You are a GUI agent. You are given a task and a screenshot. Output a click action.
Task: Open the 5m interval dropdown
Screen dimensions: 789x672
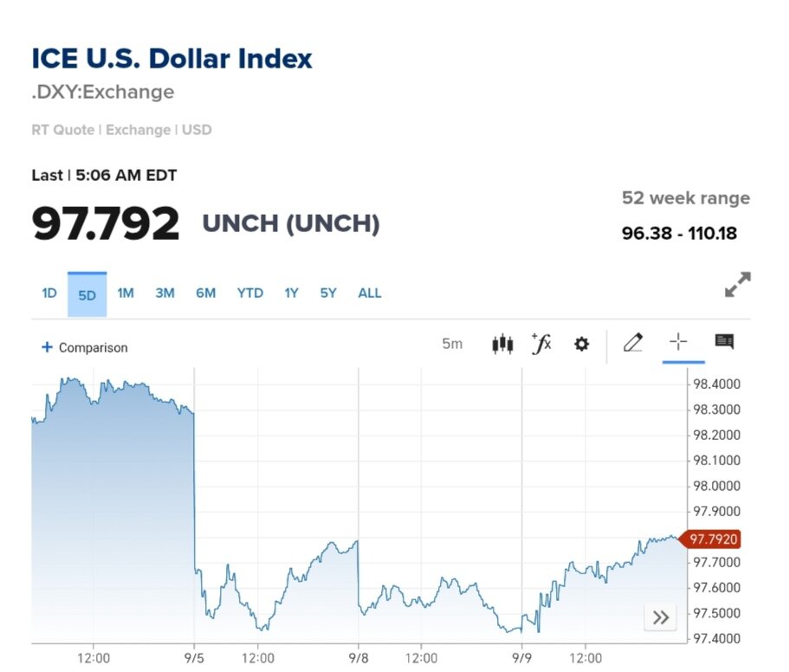click(x=452, y=344)
